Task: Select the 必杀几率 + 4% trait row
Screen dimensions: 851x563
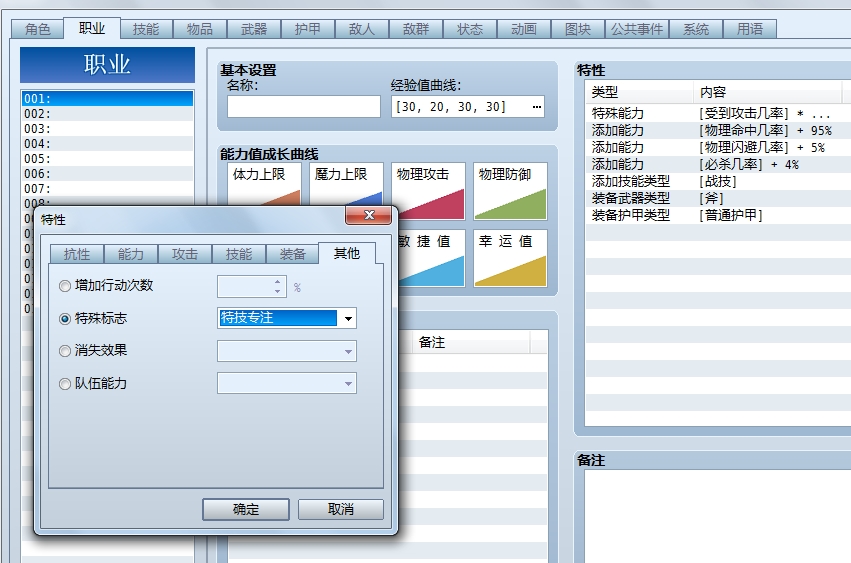Action: (718, 164)
